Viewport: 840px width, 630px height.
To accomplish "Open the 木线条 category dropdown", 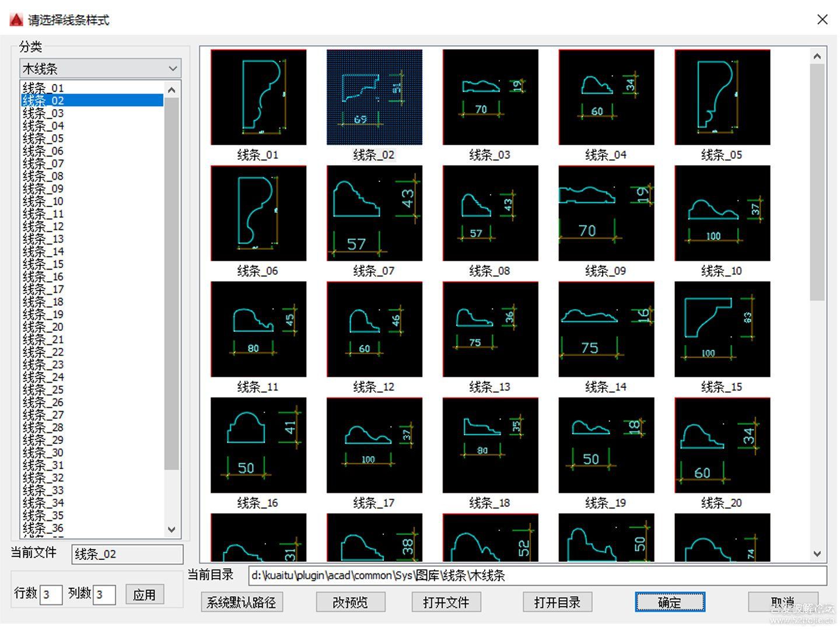I will (x=100, y=68).
